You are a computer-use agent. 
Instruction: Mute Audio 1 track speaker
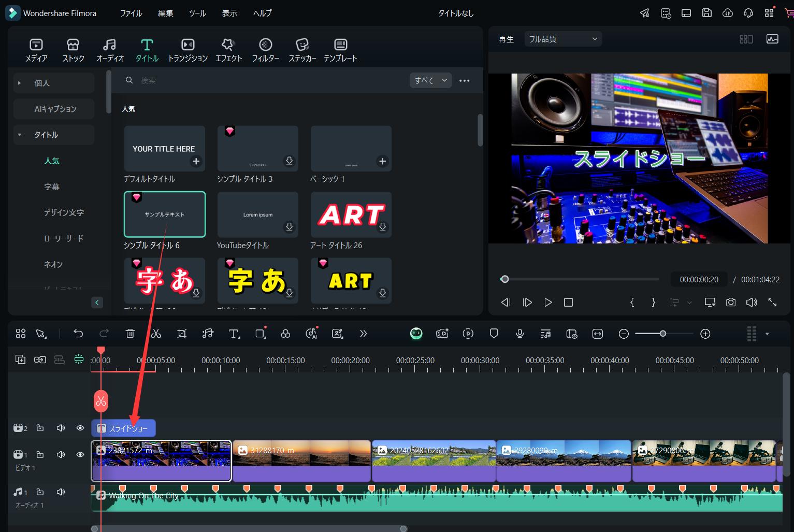[61, 492]
